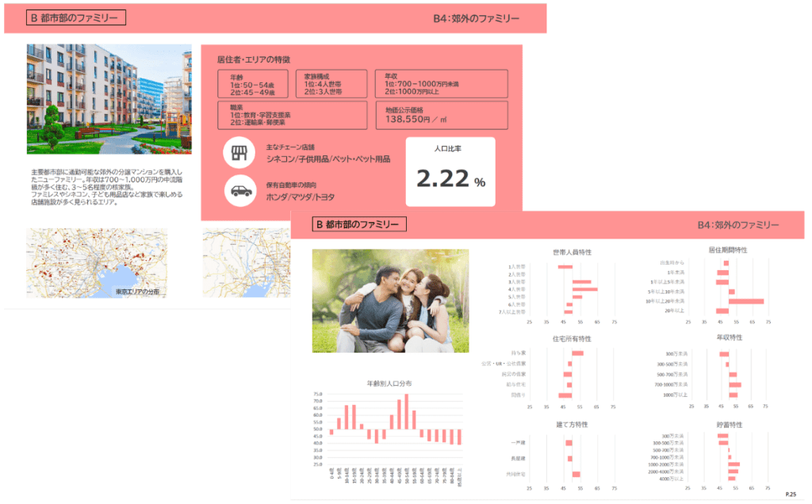Click the 職業 ranking box
812x504 pixels.
(x=292, y=115)
